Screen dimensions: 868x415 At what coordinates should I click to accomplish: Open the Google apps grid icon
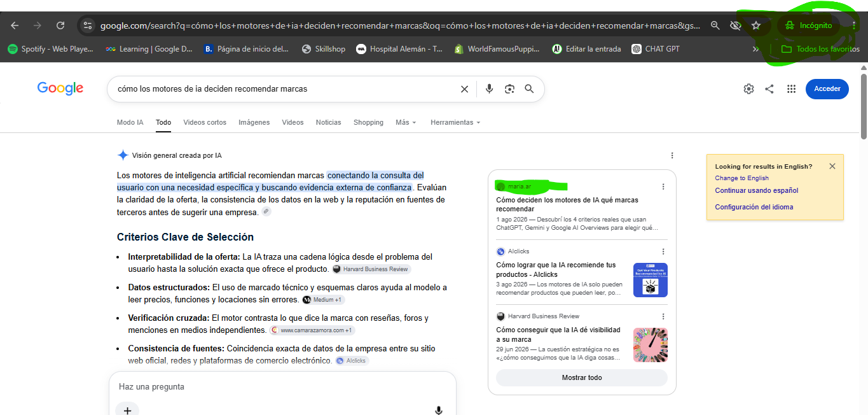tap(791, 89)
